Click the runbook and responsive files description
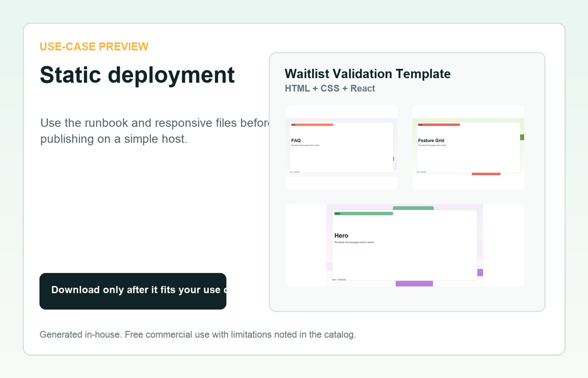The width and height of the screenshot is (588, 378). (155, 131)
